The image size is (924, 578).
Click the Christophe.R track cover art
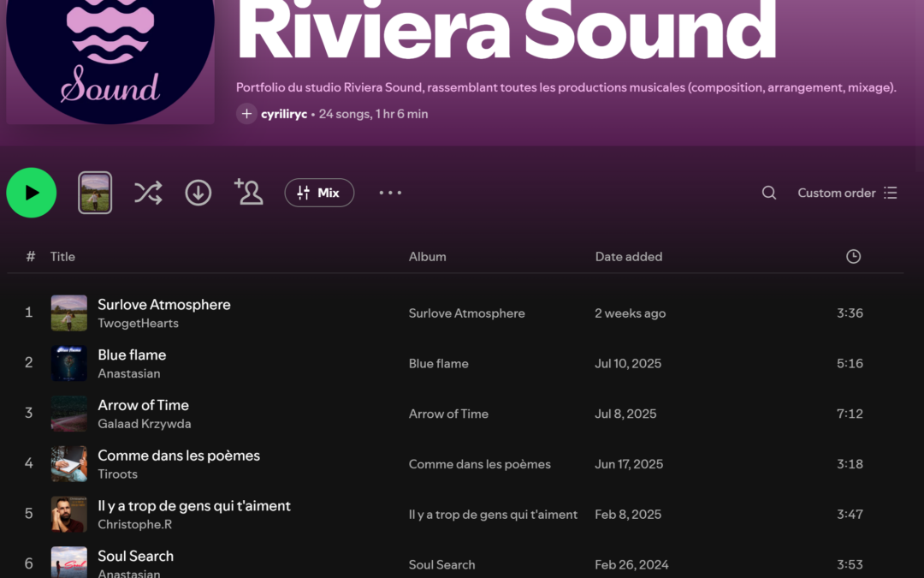coord(69,515)
